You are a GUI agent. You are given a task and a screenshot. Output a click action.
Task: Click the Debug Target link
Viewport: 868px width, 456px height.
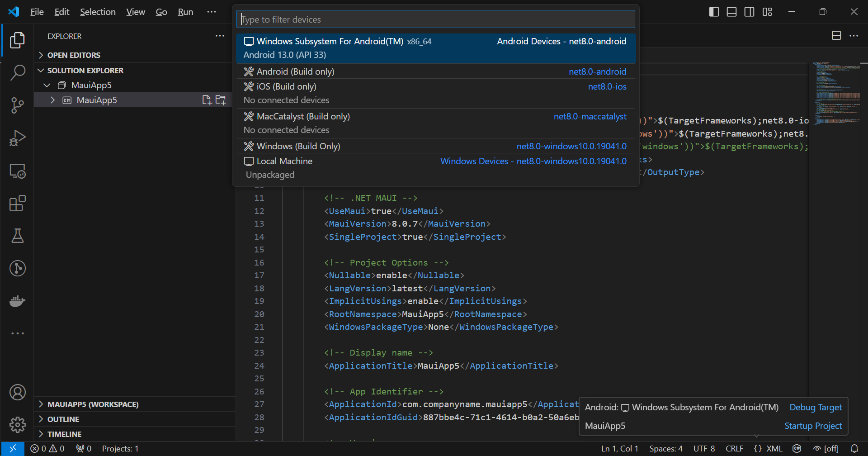point(815,407)
